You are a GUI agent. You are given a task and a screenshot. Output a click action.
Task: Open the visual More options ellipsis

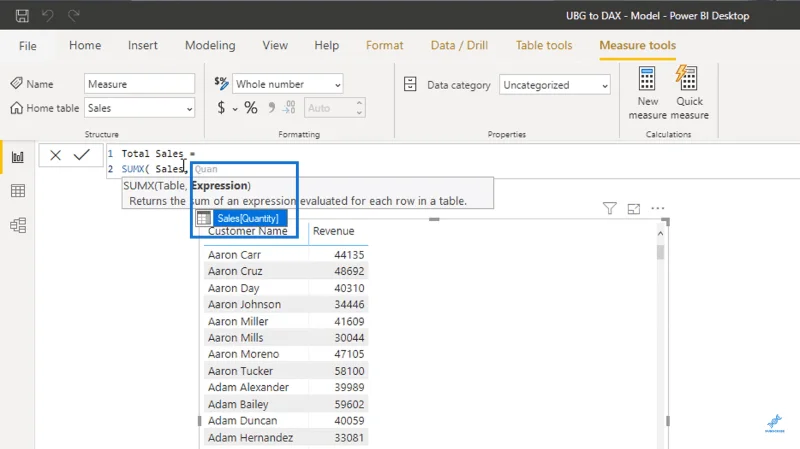658,208
